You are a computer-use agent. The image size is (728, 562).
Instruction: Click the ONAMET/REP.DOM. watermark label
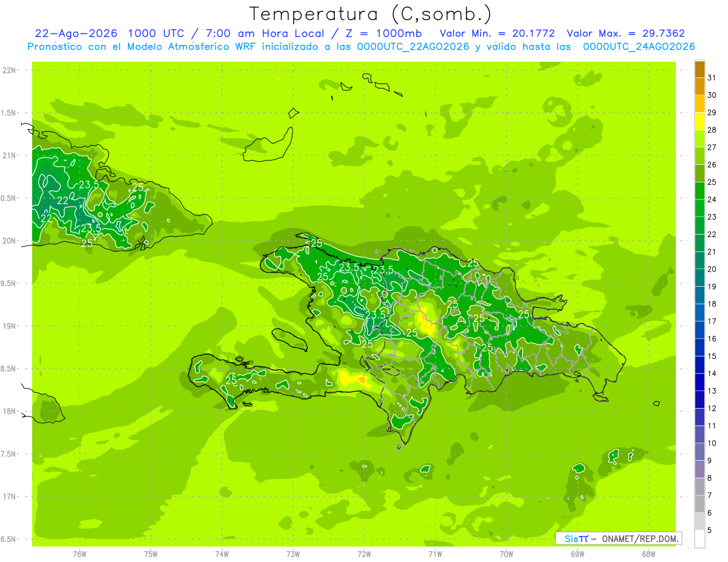click(x=641, y=538)
